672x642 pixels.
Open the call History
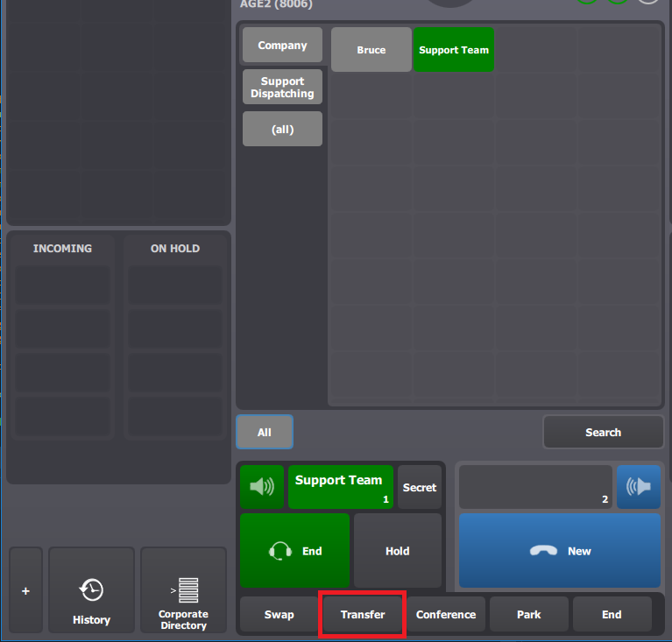coord(91,589)
